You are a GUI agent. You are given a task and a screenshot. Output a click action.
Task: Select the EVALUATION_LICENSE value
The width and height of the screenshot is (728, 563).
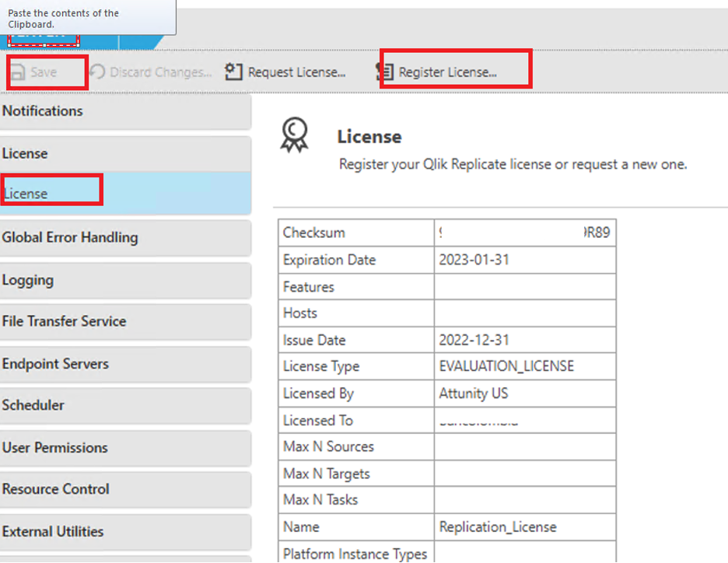(x=506, y=366)
